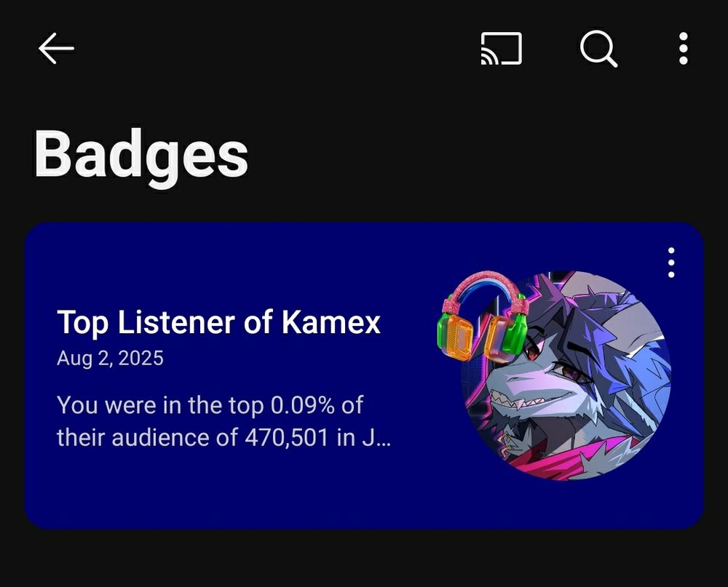Tap the back arrow icon
The width and height of the screenshot is (728, 587).
point(56,48)
